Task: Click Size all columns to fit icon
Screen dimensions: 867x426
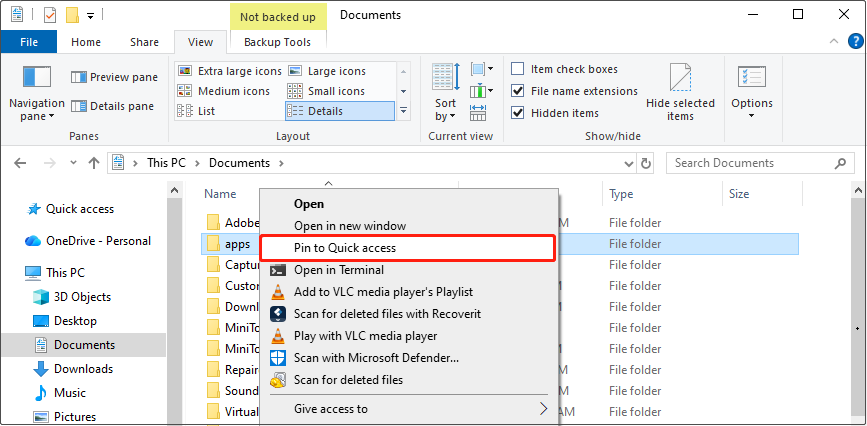Action: (478, 112)
